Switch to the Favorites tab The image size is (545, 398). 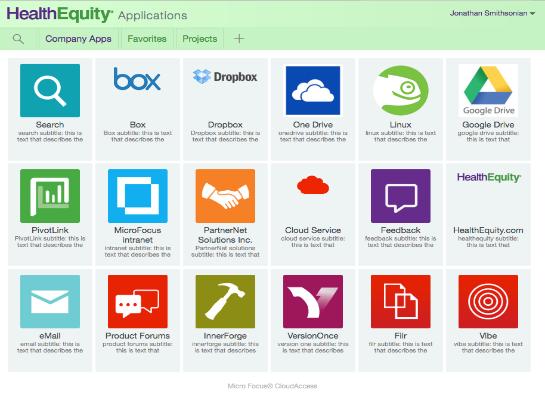(147, 39)
